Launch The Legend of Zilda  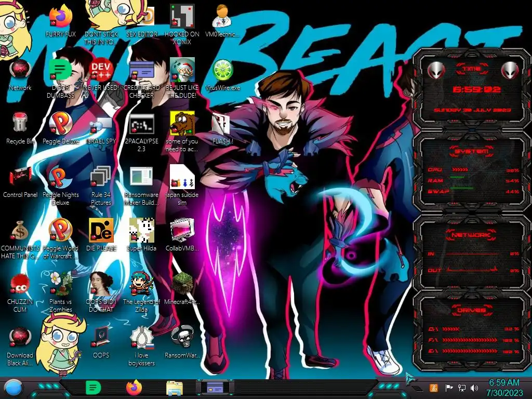pyautogui.click(x=141, y=283)
